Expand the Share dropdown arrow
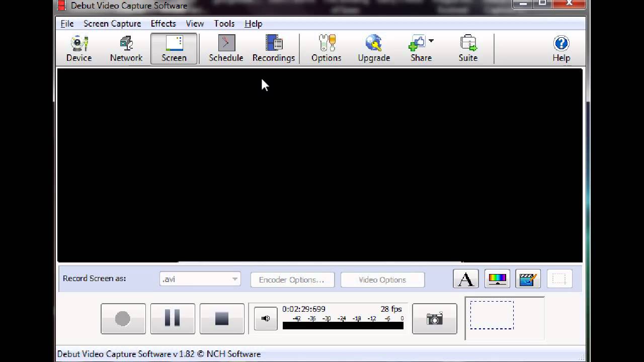644x362 pixels. pos(431,41)
